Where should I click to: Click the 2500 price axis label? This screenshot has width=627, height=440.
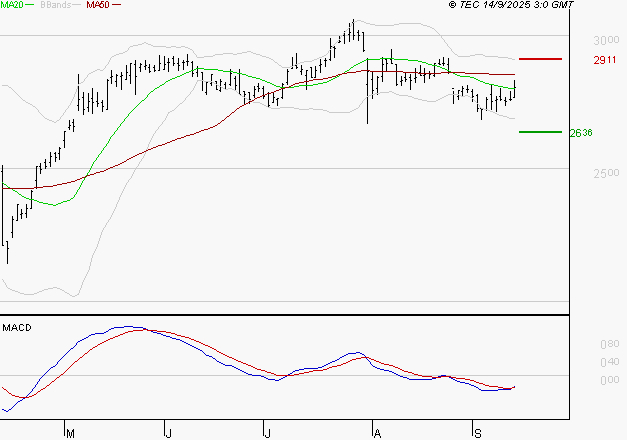606,173
